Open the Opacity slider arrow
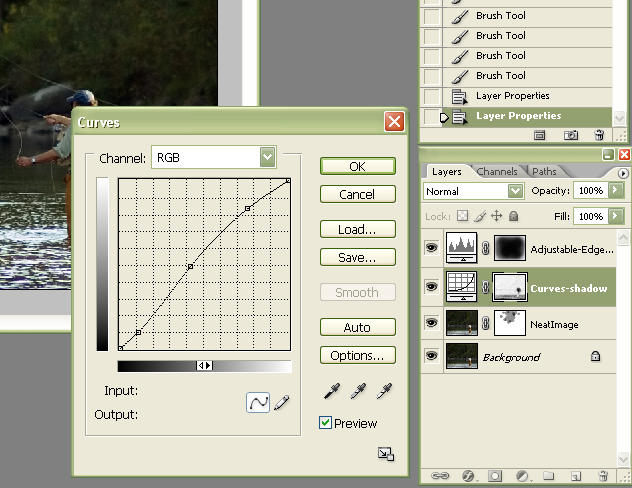The height and width of the screenshot is (488, 632). click(x=615, y=190)
